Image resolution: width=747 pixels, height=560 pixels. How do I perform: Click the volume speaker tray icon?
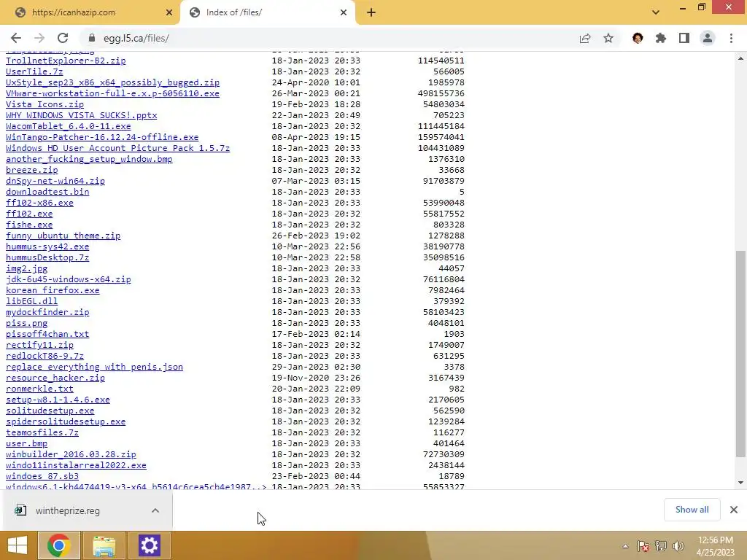(x=678, y=546)
